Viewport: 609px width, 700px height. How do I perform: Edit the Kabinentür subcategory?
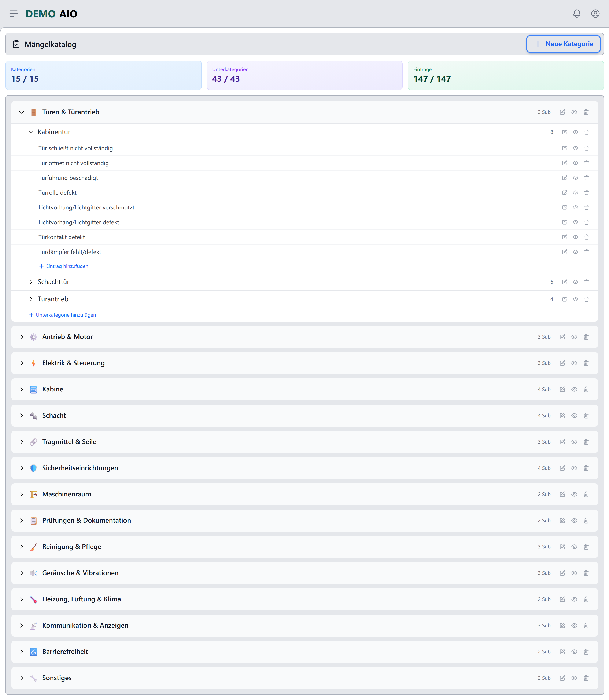564,132
